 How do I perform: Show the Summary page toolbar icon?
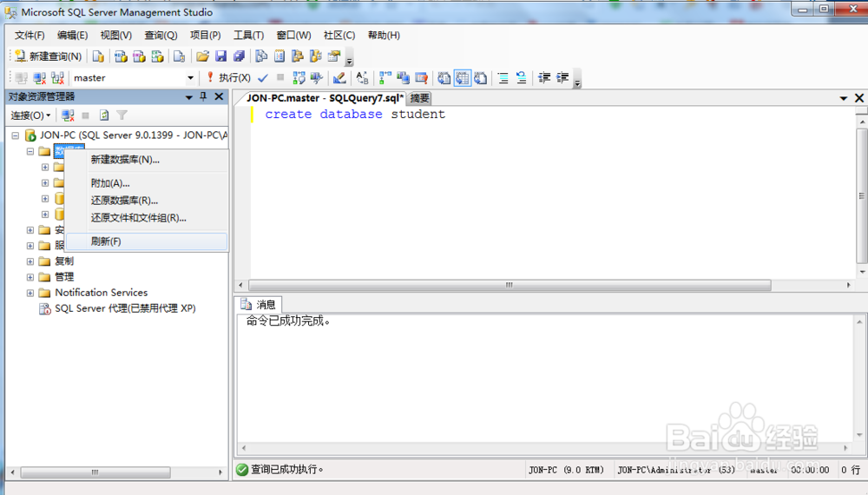279,56
